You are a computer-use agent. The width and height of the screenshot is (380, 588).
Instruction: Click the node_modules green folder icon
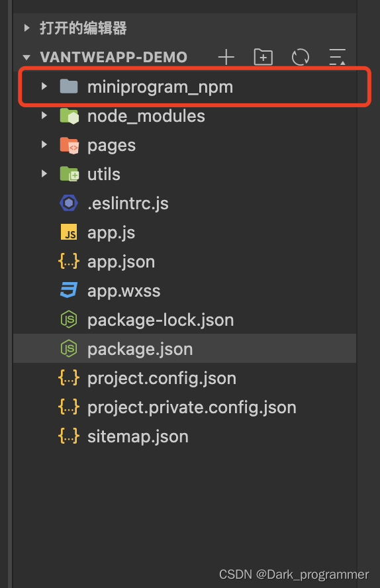click(70, 116)
